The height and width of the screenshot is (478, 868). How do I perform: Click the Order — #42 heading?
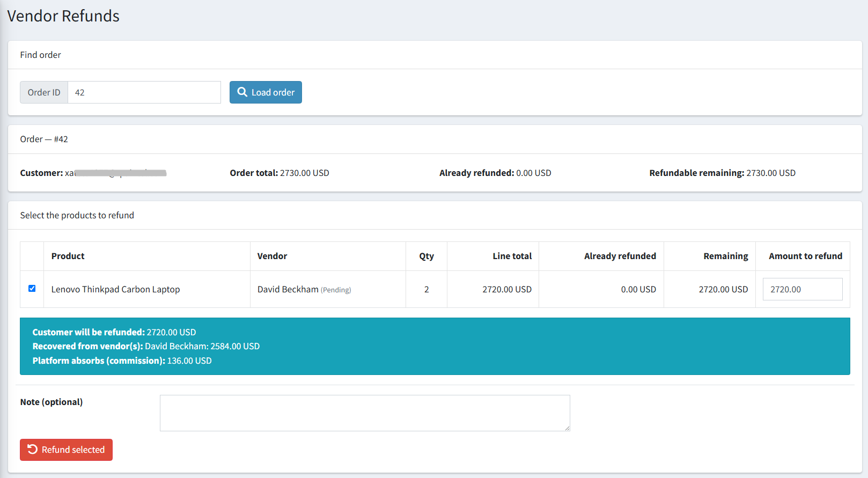click(44, 139)
